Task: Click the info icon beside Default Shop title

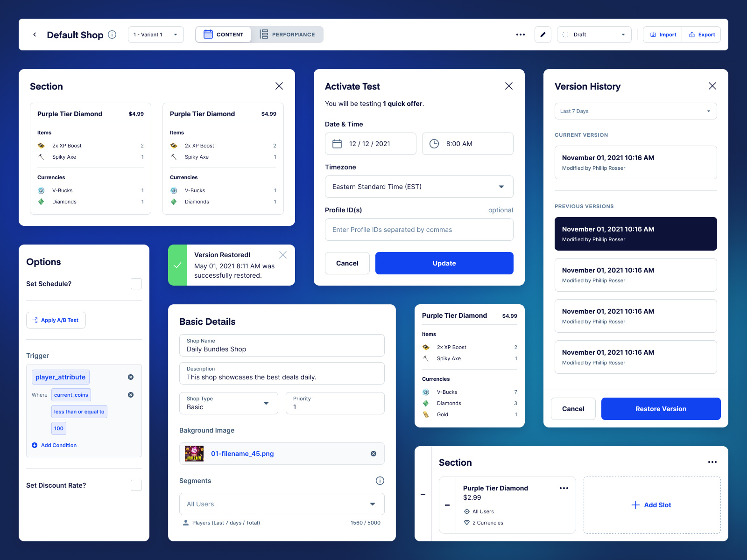Action: point(112,34)
